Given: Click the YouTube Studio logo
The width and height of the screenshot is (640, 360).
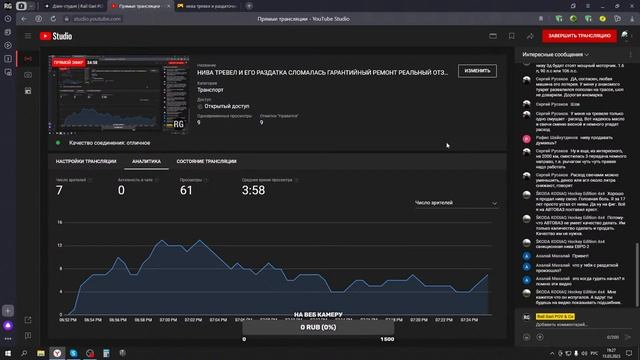Looking at the screenshot, I should 56,36.
